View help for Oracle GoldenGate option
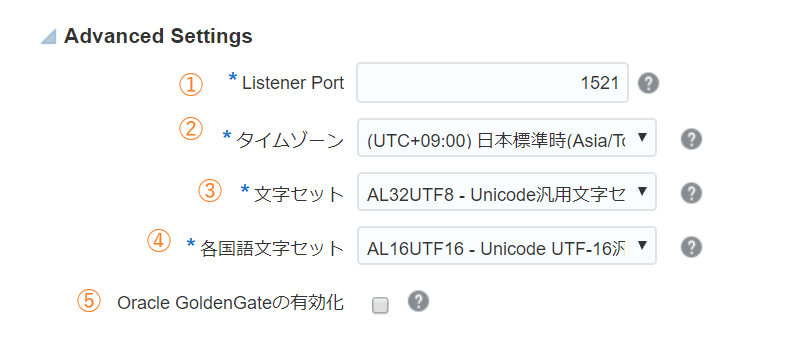Image resolution: width=806 pixels, height=360 pixels. click(418, 301)
